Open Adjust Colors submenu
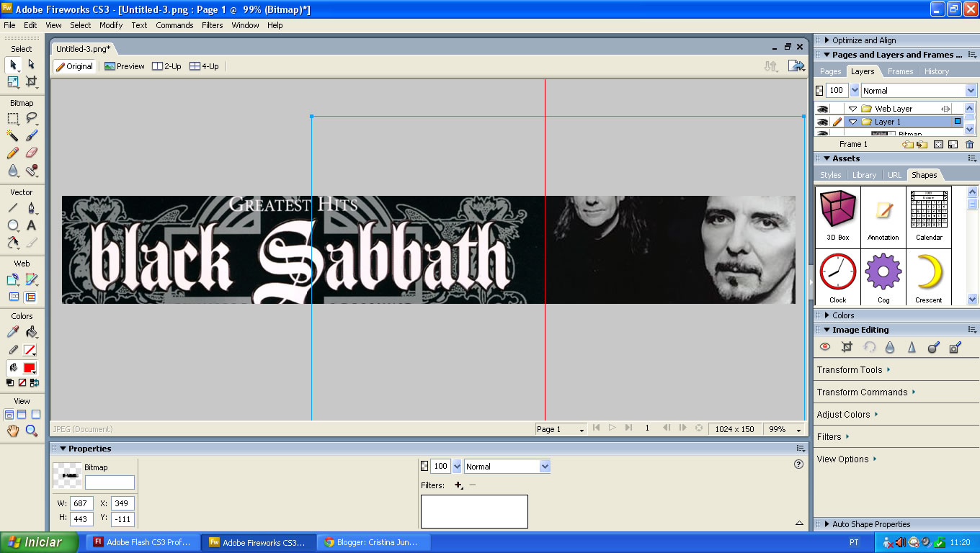The height and width of the screenshot is (553, 980). click(x=848, y=414)
